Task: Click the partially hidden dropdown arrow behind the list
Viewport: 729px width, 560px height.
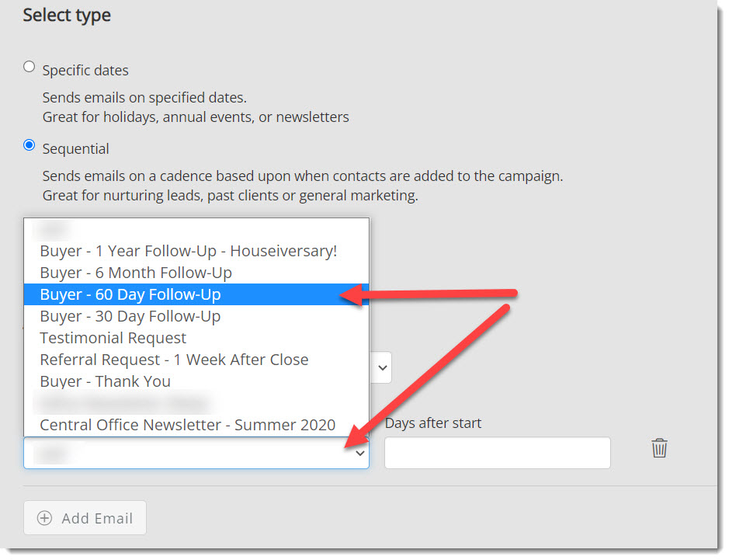Action: pos(380,367)
